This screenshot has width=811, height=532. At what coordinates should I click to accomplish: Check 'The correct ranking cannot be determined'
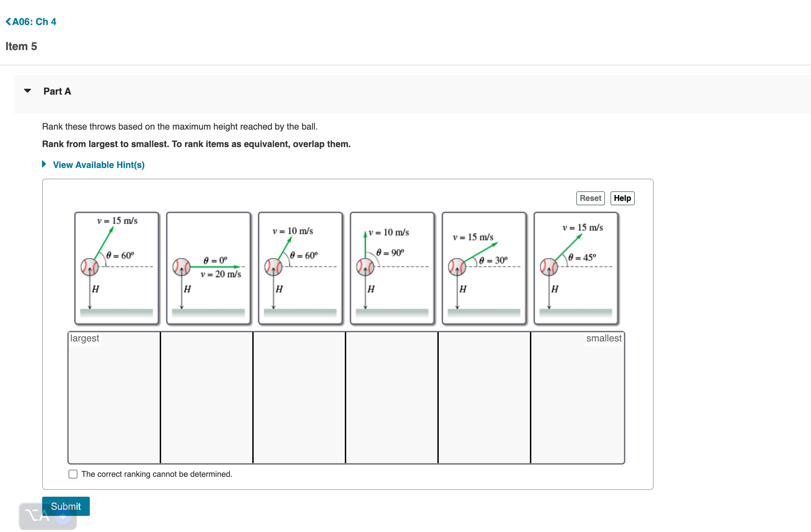tap(73, 474)
